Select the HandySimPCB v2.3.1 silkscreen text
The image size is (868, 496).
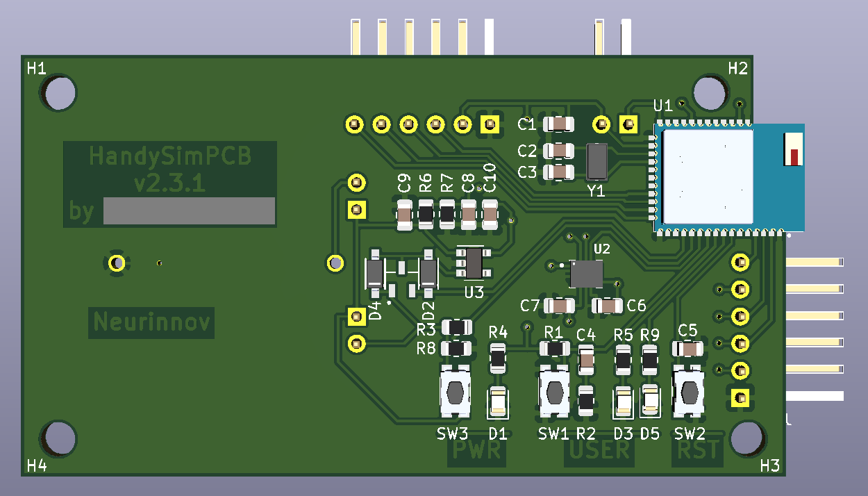(x=169, y=170)
